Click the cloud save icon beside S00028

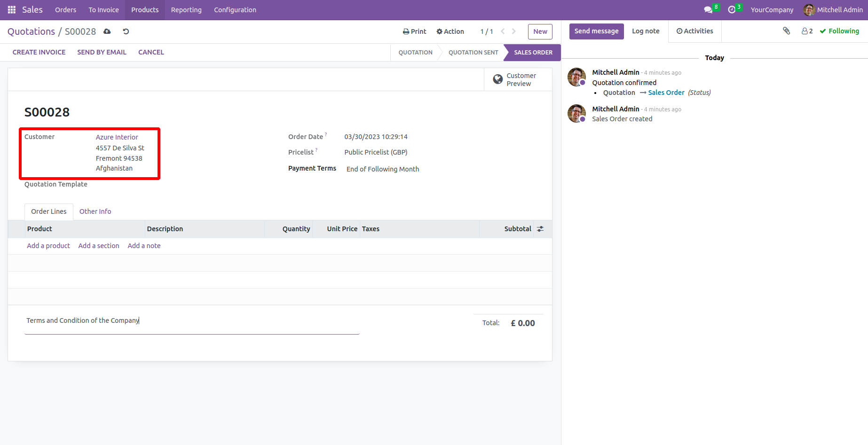click(107, 31)
